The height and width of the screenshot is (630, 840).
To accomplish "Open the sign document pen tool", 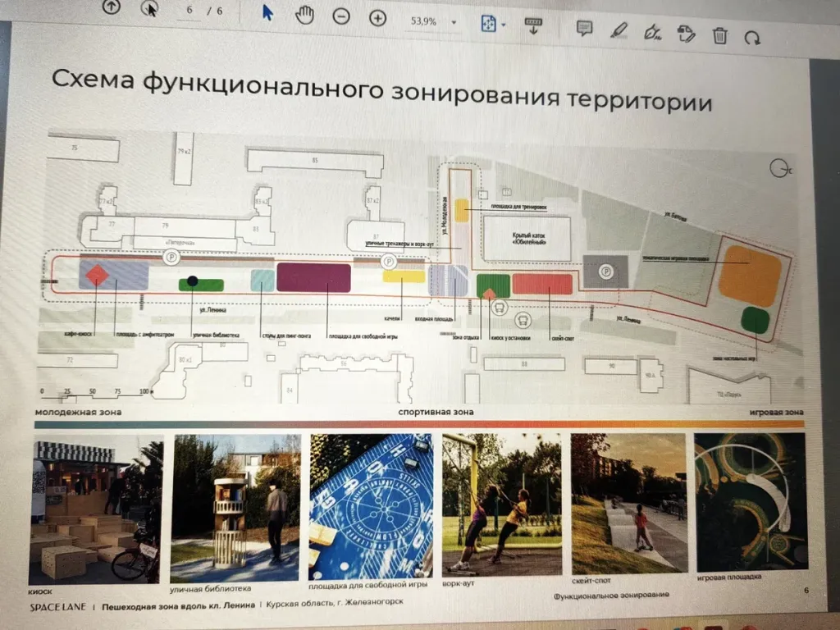I will pos(653,32).
